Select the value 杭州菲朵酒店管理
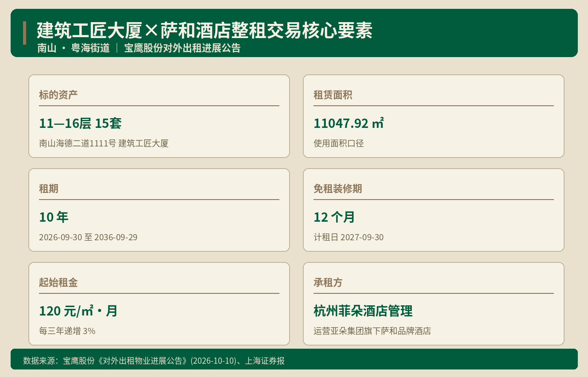The height and width of the screenshot is (377, 588). (363, 311)
